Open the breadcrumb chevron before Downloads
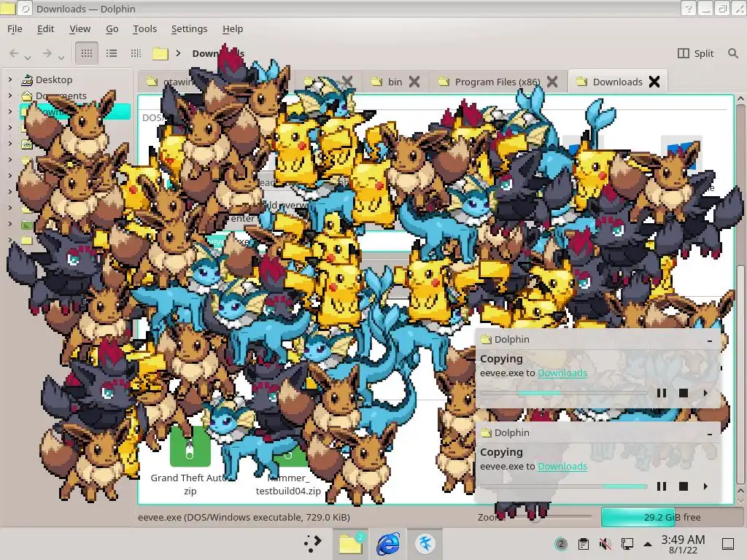This screenshot has height=560, width=747. [x=178, y=53]
